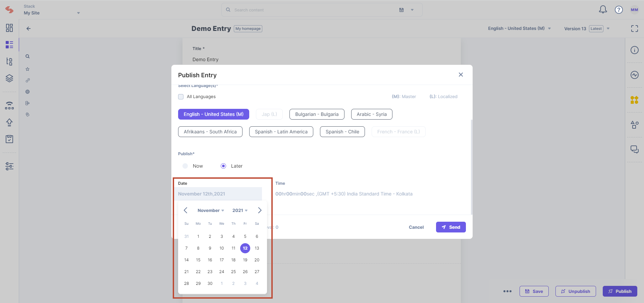Select the Later publish radio option

point(223,166)
